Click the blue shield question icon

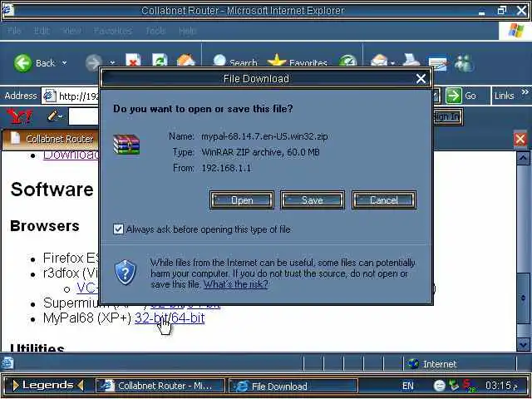pyautogui.click(x=126, y=272)
